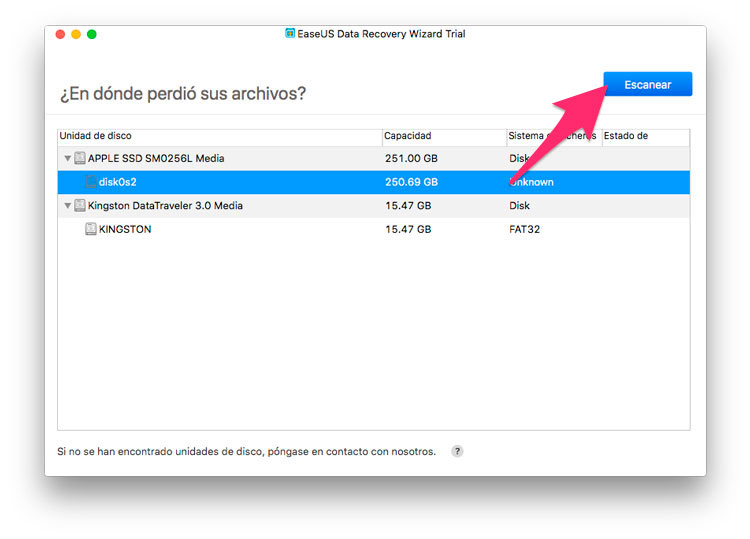Screen dimensions: 750x539
Task: Click the EaseUS app icon in title bar
Action: click(x=290, y=33)
